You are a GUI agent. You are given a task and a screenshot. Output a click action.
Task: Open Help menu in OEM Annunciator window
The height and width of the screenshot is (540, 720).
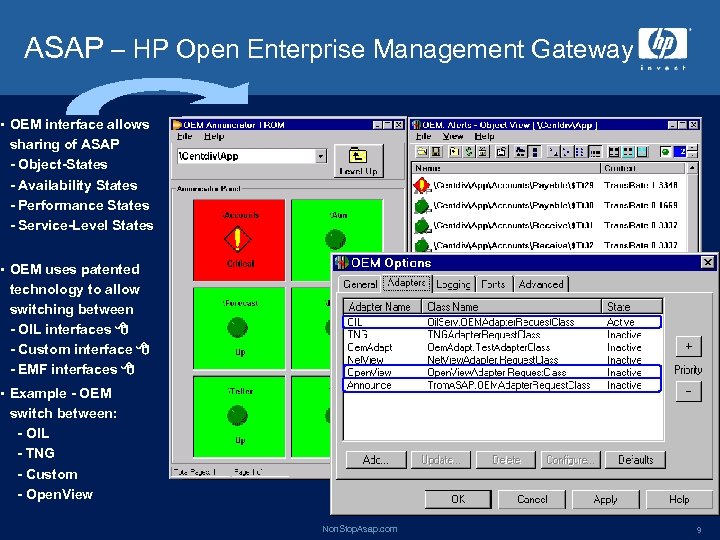point(214,136)
